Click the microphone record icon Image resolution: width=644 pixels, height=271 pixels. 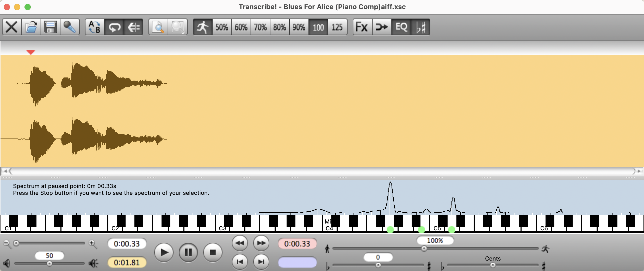coord(70,27)
